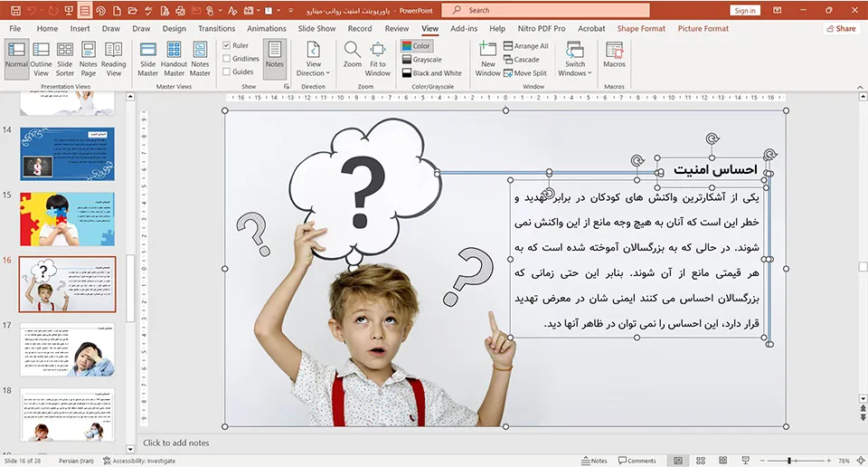Fit slide to window
The height and width of the screenshot is (467, 868).
[x=378, y=59]
